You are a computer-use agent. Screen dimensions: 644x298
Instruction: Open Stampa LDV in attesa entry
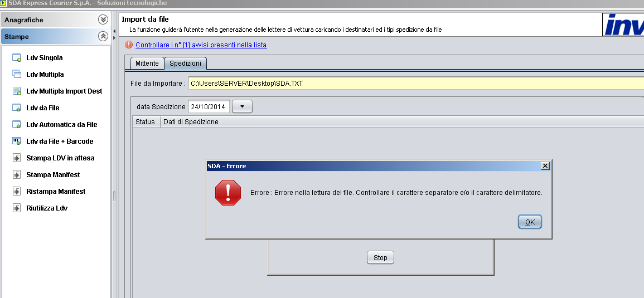coord(60,158)
